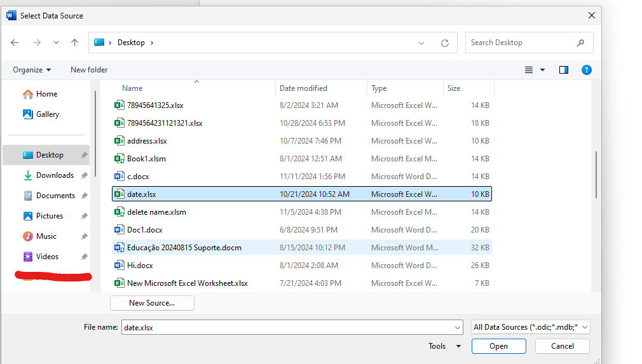Click the macro Excel icon of Book1.xlsm
This screenshot has height=364, width=642.
click(119, 159)
